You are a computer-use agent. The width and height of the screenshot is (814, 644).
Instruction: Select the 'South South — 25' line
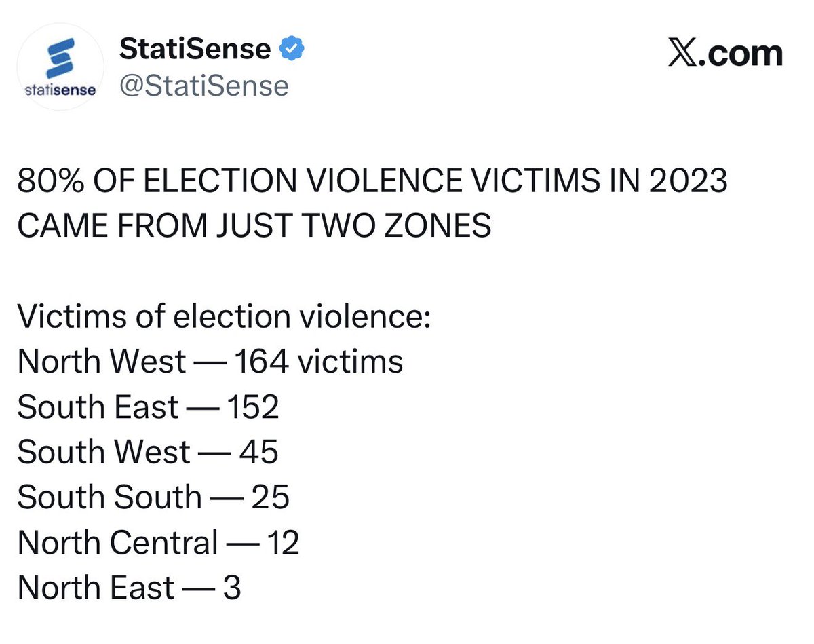coord(153,497)
